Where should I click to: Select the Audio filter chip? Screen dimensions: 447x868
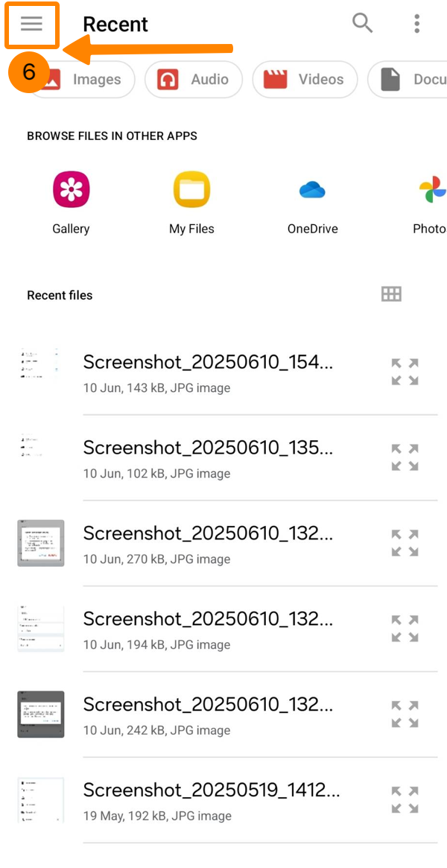[194, 80]
